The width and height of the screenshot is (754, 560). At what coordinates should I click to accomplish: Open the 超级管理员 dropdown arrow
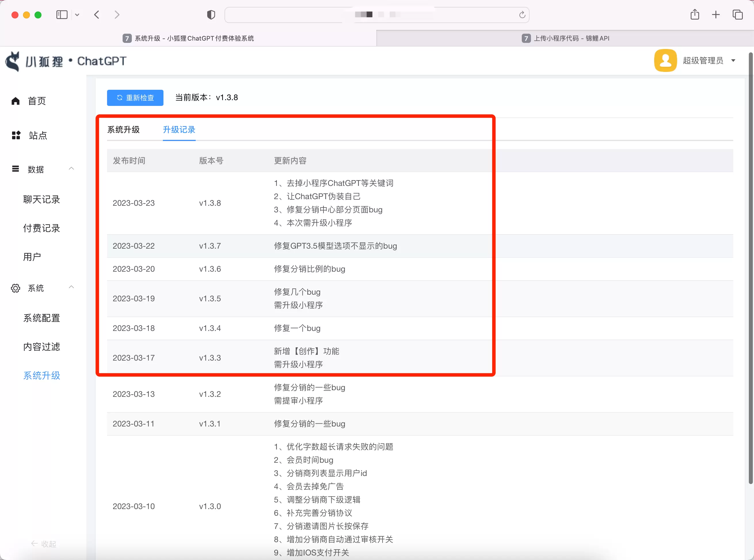coord(733,61)
